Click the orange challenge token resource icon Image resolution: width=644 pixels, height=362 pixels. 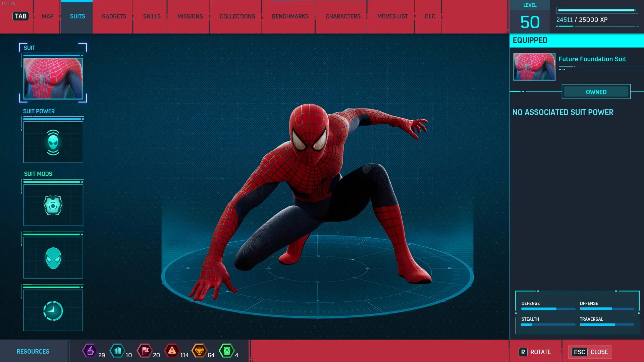199,351
